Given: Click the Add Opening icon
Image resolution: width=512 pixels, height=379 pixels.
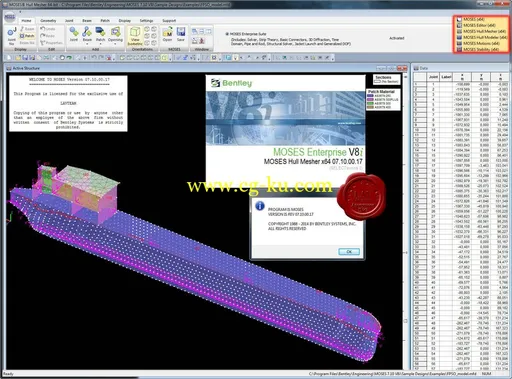Looking at the screenshot, I should tap(115, 34).
